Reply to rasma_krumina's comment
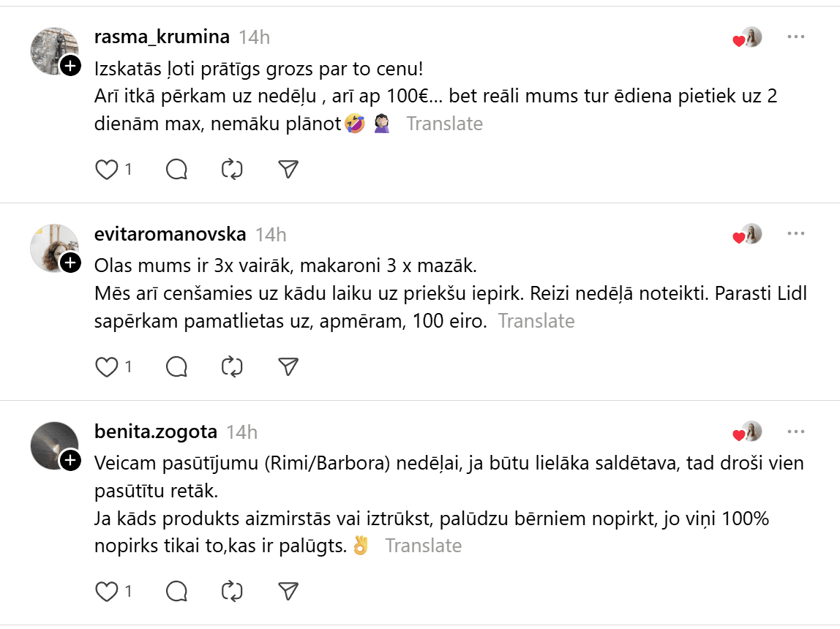 (177, 170)
